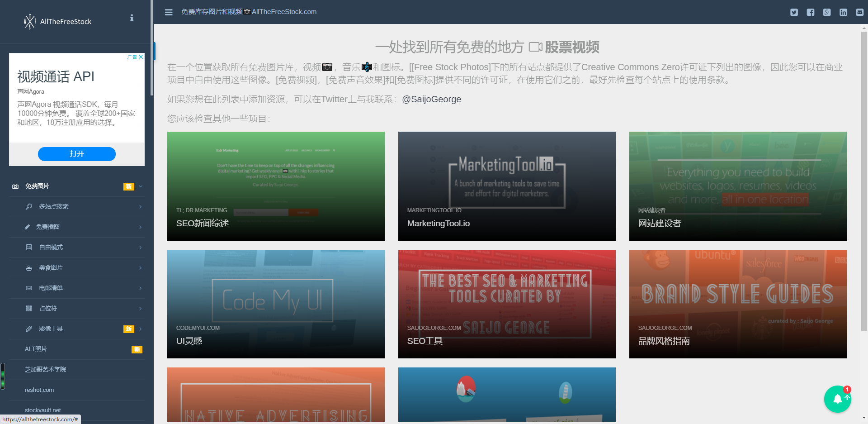Click the icon beside 自由模式
This screenshot has width=868, height=424.
tap(29, 247)
